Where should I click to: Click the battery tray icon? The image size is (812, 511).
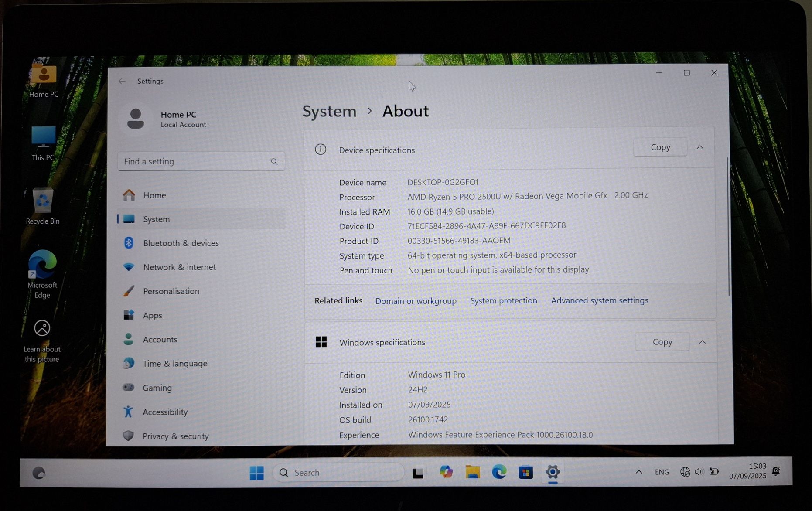714,471
